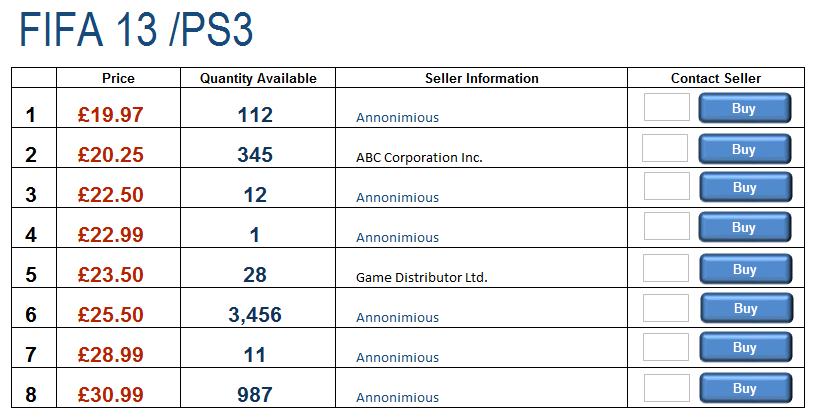
Task: Click quantity input box in row 3
Action: coord(667,186)
